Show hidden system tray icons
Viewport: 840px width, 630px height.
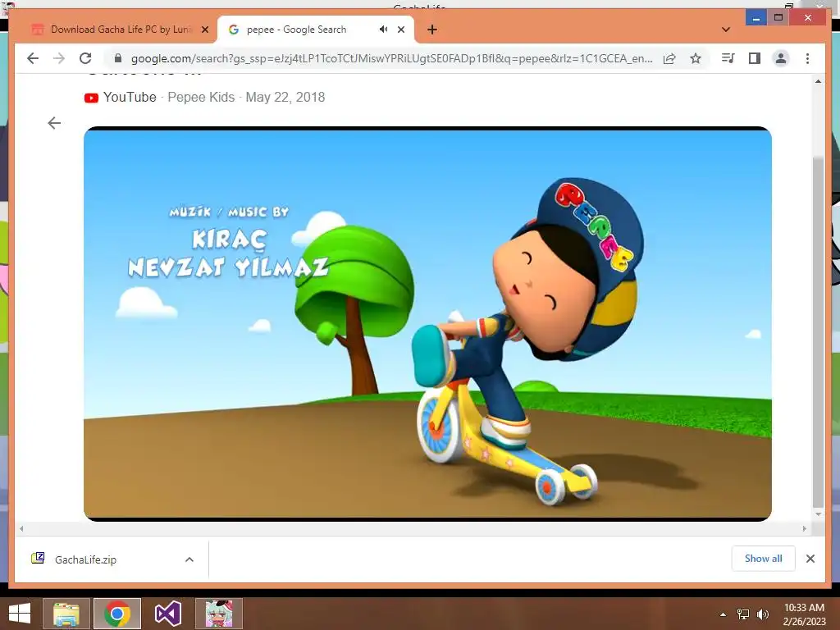(x=724, y=614)
